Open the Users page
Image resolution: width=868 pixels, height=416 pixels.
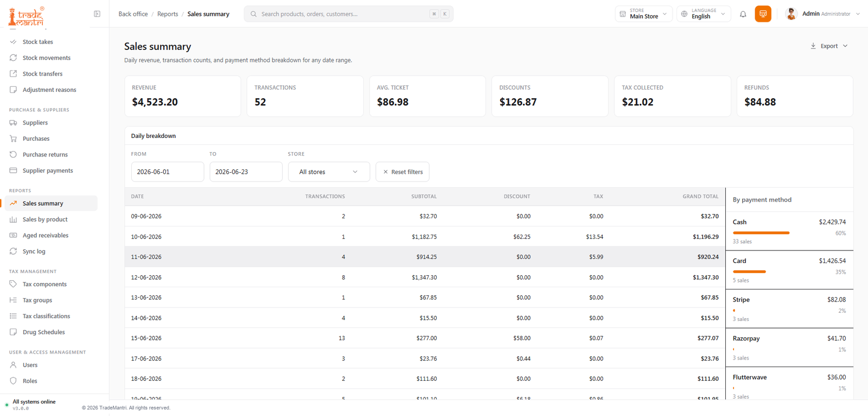(30, 365)
